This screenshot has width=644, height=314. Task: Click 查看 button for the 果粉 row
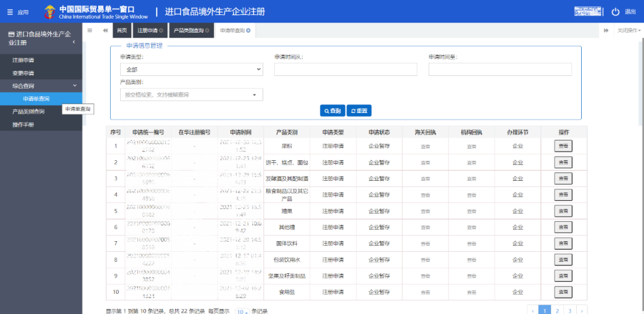pyautogui.click(x=563, y=146)
